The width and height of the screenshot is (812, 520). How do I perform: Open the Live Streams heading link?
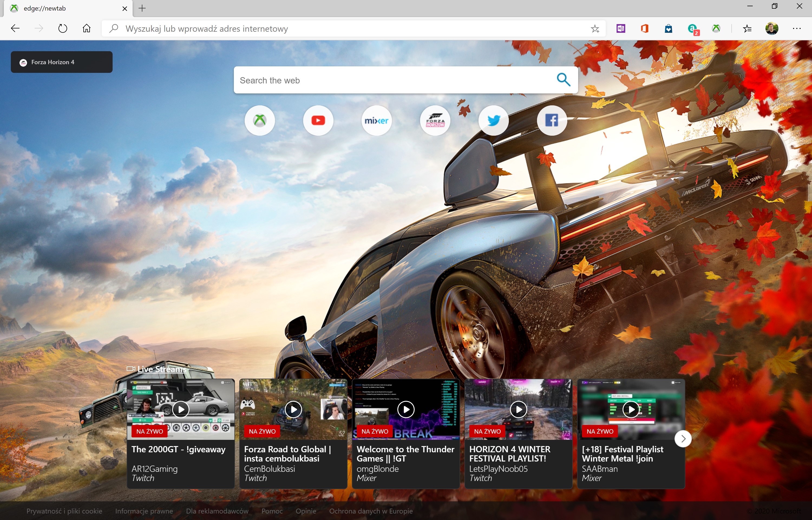pyautogui.click(x=162, y=369)
